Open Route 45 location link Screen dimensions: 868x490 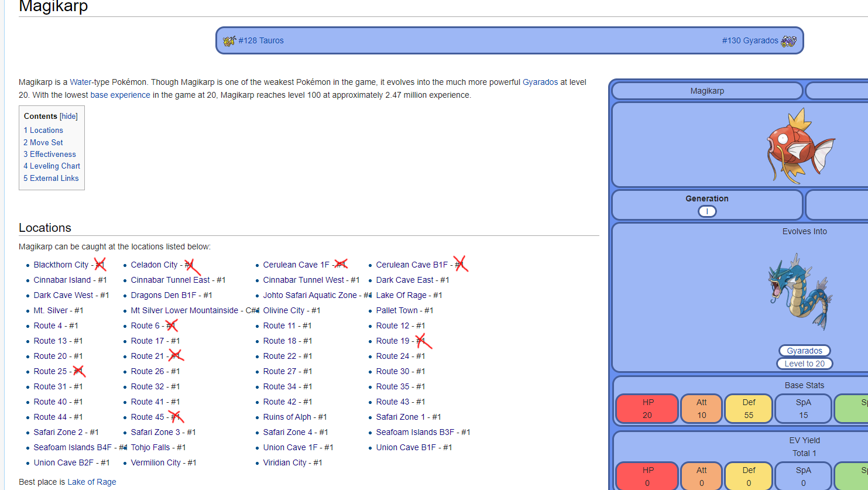click(147, 417)
